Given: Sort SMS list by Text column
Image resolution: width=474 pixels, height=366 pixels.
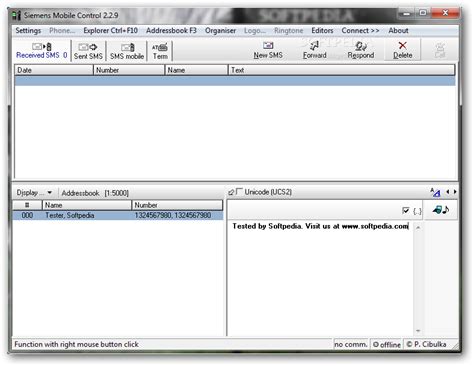Looking at the screenshot, I should tap(342, 70).
